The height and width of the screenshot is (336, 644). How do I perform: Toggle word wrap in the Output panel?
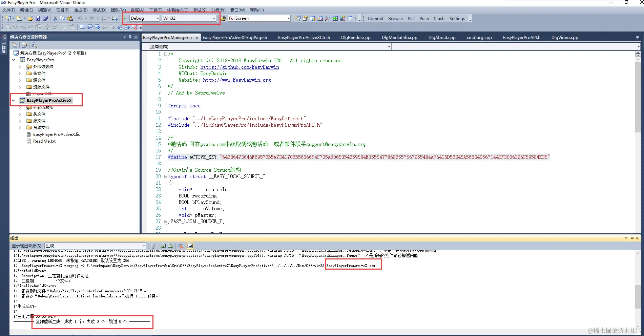[190, 246]
